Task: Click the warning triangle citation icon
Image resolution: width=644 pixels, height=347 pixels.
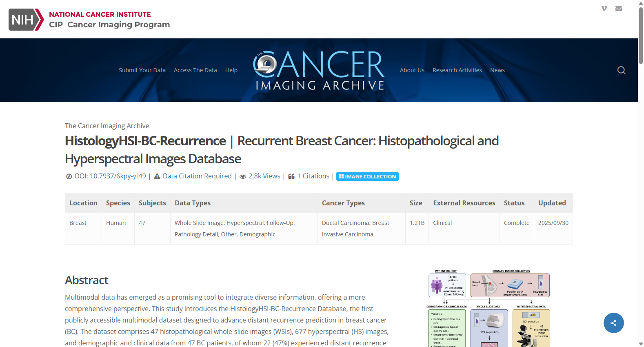Action: pyautogui.click(x=157, y=176)
